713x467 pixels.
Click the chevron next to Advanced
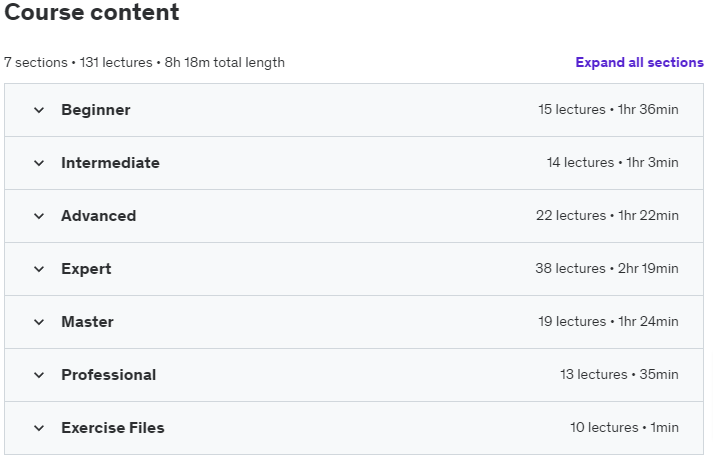point(39,216)
